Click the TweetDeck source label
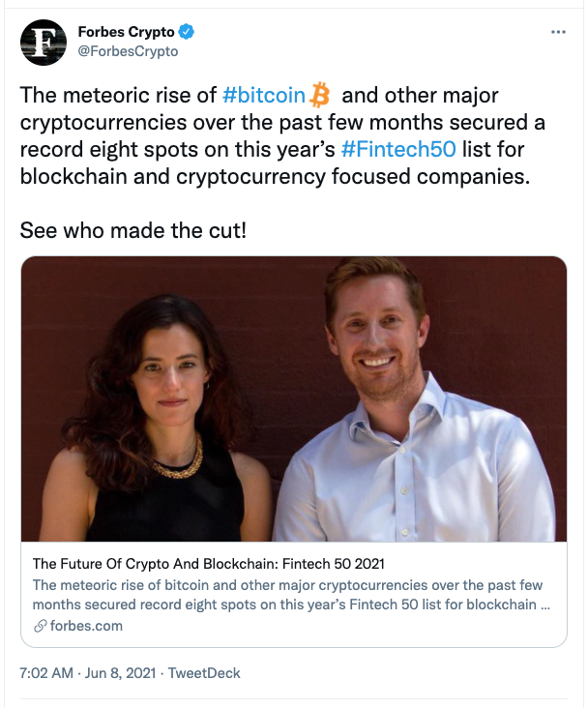Viewport: 588px width, 708px height. coord(204,673)
